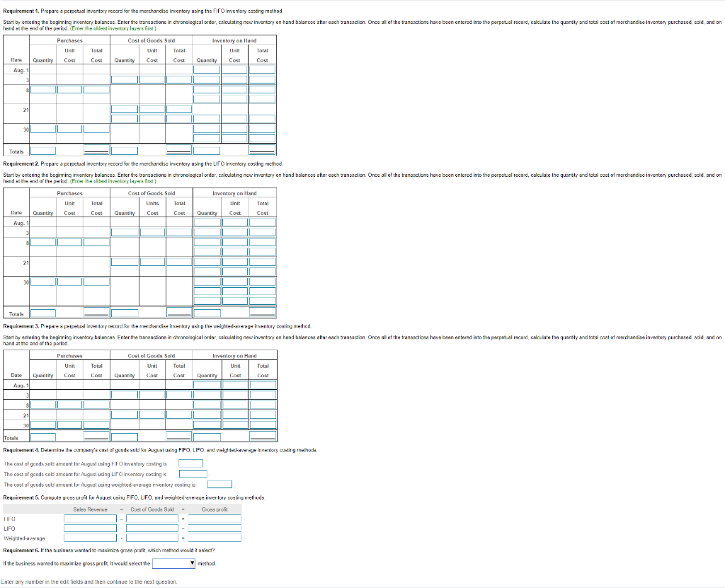Open the gross profit method dropdown
This screenshot has width=725, height=588.
click(174, 563)
